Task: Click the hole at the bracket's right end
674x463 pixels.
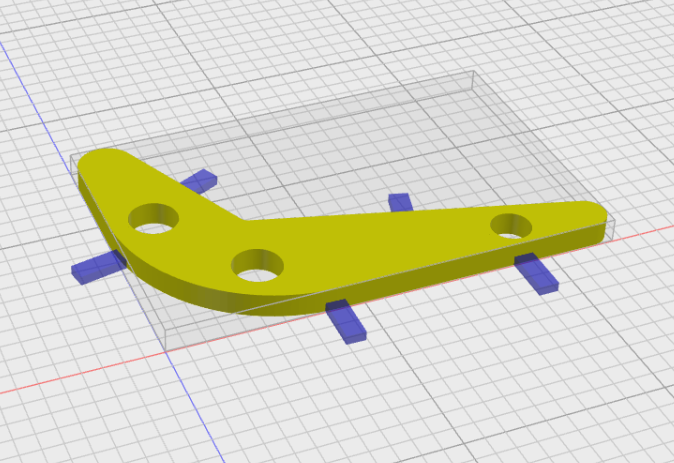Action: click(511, 226)
